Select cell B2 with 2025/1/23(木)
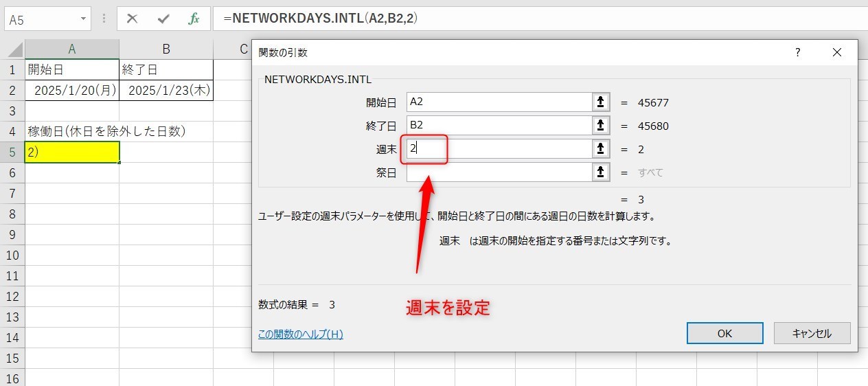The height and width of the screenshot is (386, 868). 165,91
